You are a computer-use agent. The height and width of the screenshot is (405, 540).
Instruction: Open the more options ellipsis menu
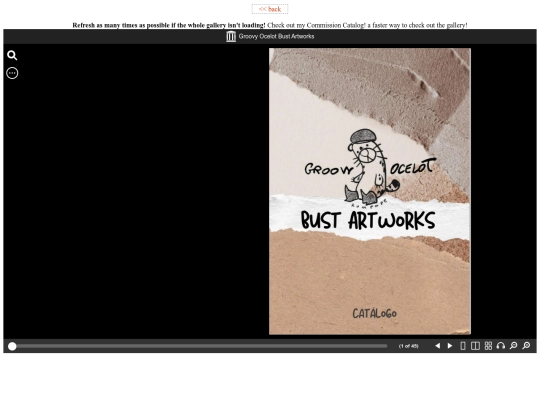point(12,73)
